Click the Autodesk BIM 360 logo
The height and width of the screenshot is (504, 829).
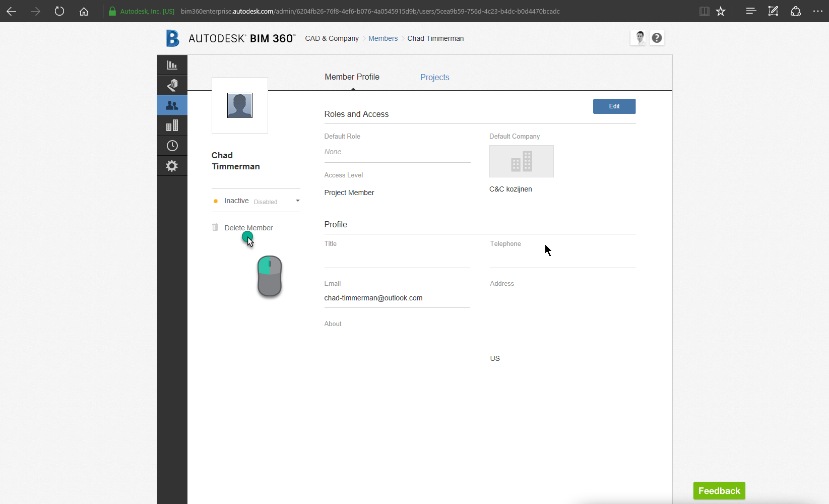pos(229,38)
